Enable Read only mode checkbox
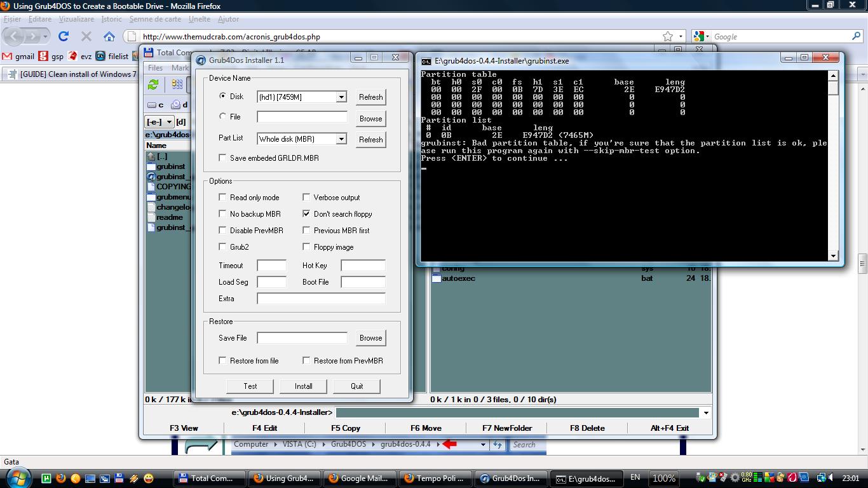868x488 pixels. click(x=222, y=197)
